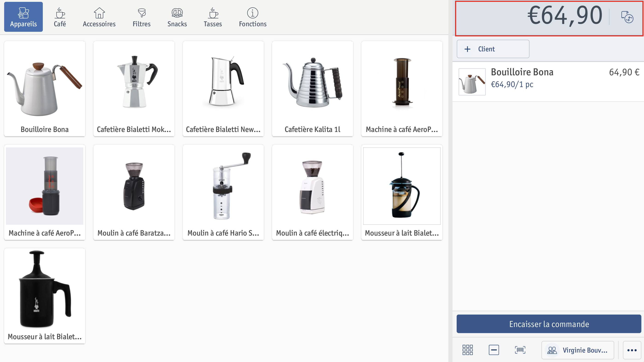644x362 pixels.
Task: Open the Café category tab
Action: 60,17
